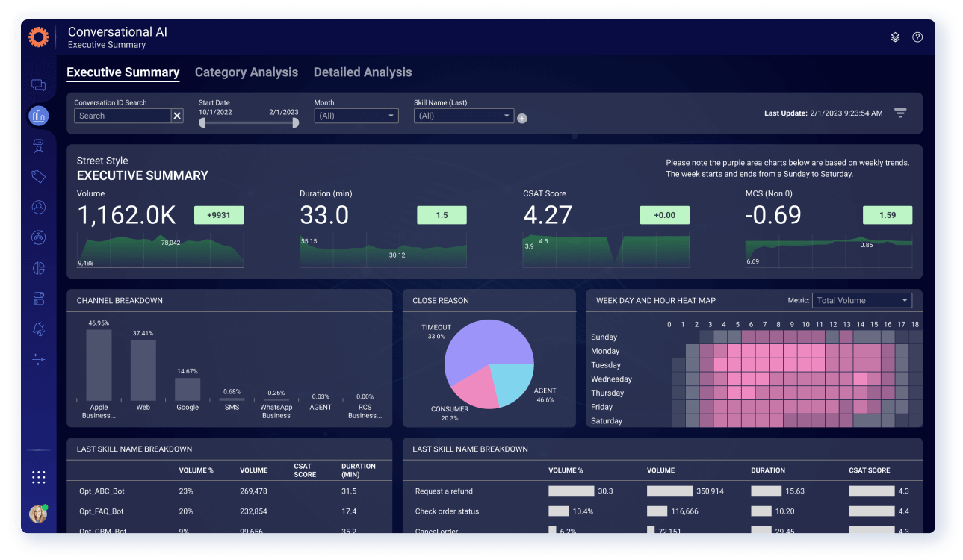The image size is (963, 560).
Task: Open the nine-dot app launcher grid
Action: click(39, 477)
